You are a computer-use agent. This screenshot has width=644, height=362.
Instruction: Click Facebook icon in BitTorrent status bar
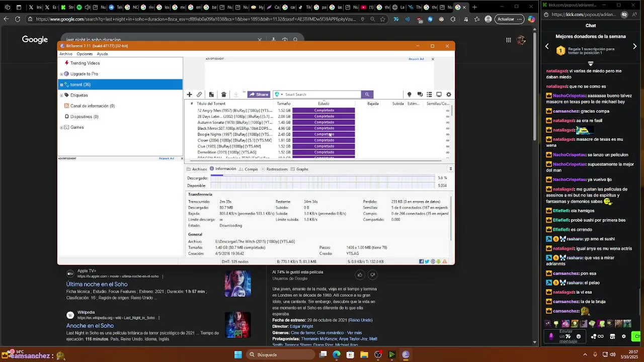[421, 261]
